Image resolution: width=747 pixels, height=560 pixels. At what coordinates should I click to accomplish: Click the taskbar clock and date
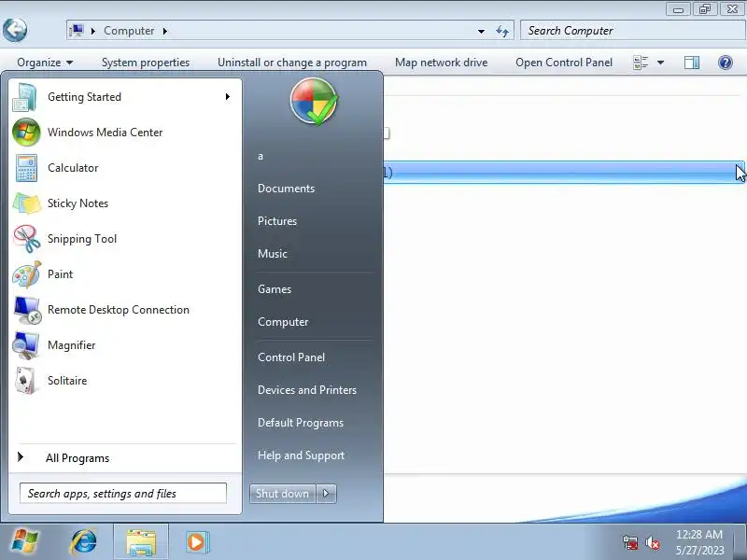point(699,542)
